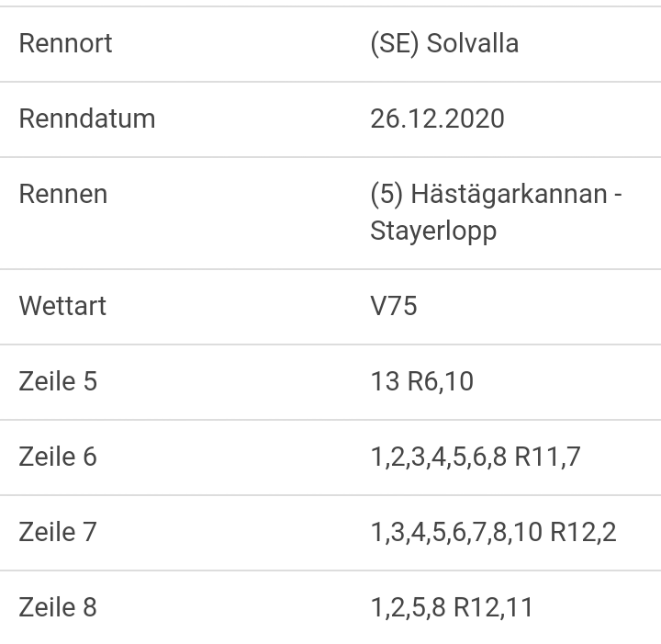Click the word Solvalla
The width and height of the screenshot is (661, 644).
[x=473, y=43]
